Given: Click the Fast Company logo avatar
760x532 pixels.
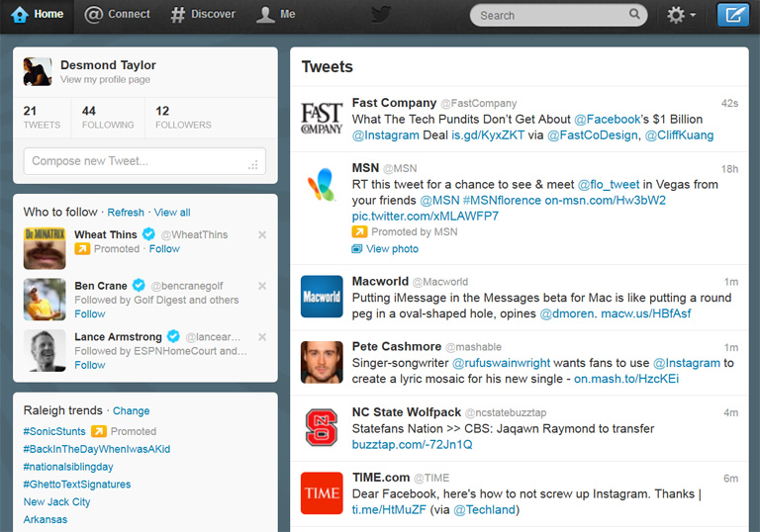Looking at the screenshot, I should point(322,119).
